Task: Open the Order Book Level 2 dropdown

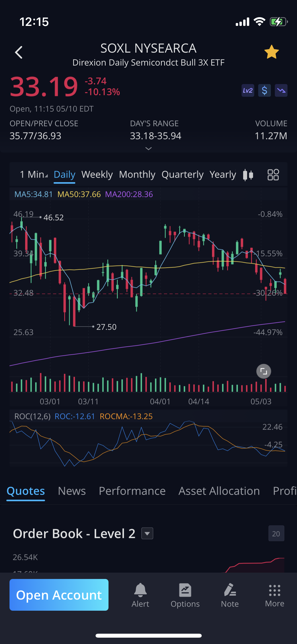Action: click(147, 533)
